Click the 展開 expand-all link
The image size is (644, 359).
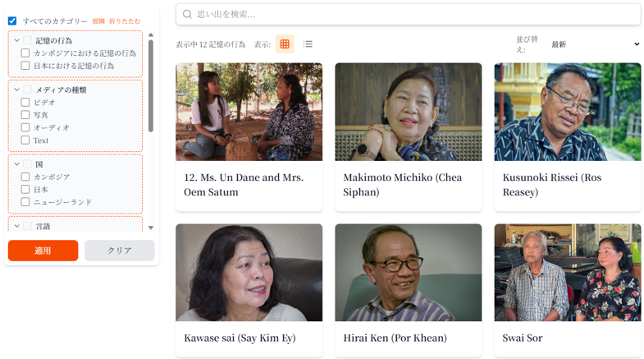pos(98,21)
